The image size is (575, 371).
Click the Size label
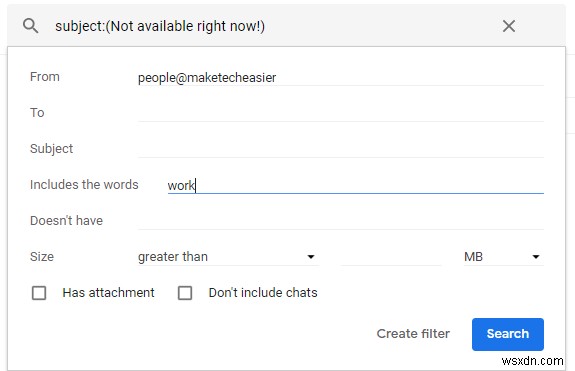(42, 257)
